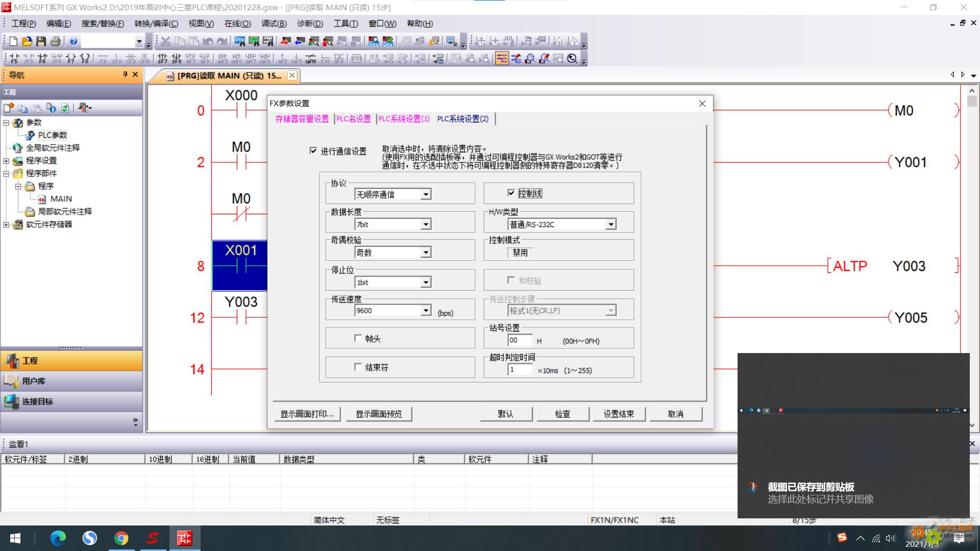980x551 pixels.
Task: Insert coil F7 icon
Action: pos(70,59)
